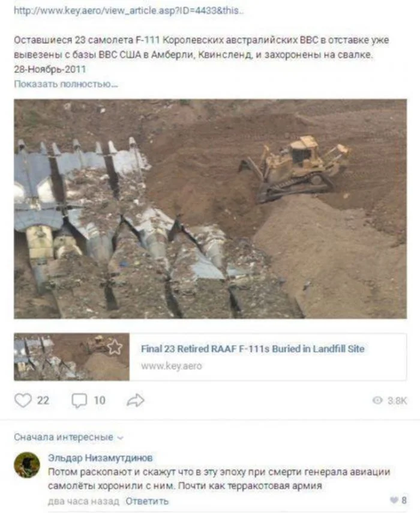The image size is (420, 513).
Task: Bookmark the article with the star icon
Action: [115, 347]
